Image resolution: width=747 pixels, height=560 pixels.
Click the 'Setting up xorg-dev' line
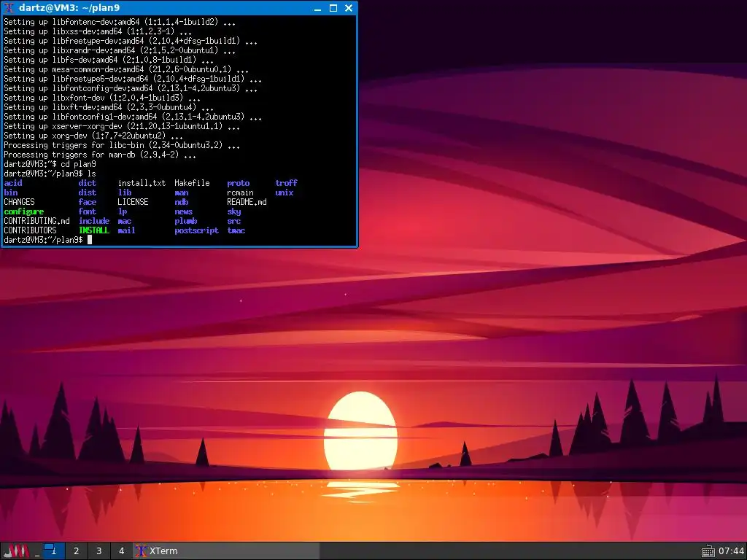(x=93, y=136)
